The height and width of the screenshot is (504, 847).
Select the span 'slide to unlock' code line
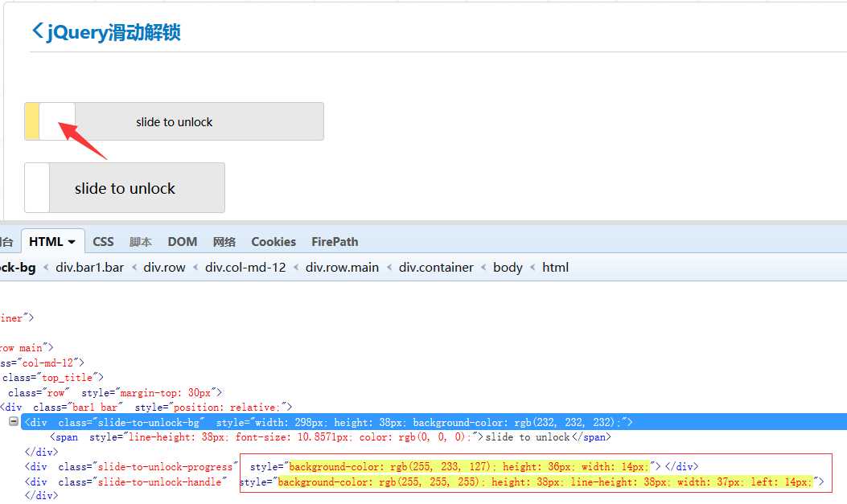(331, 437)
